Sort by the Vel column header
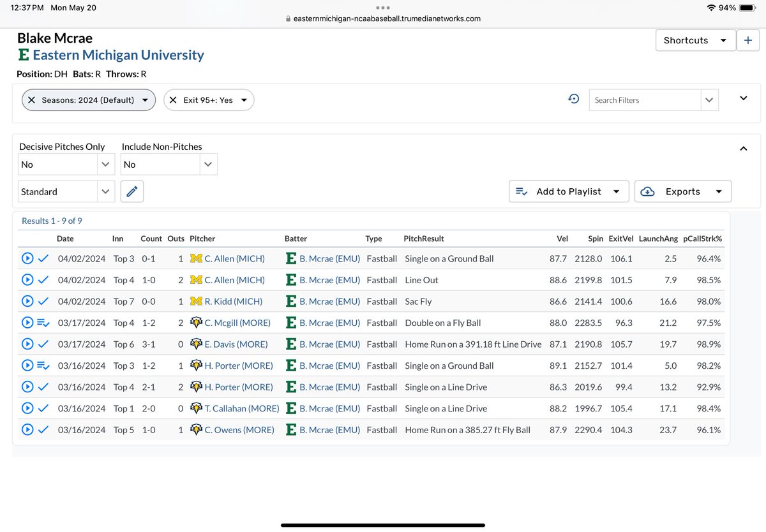766x532 pixels. 562,239
